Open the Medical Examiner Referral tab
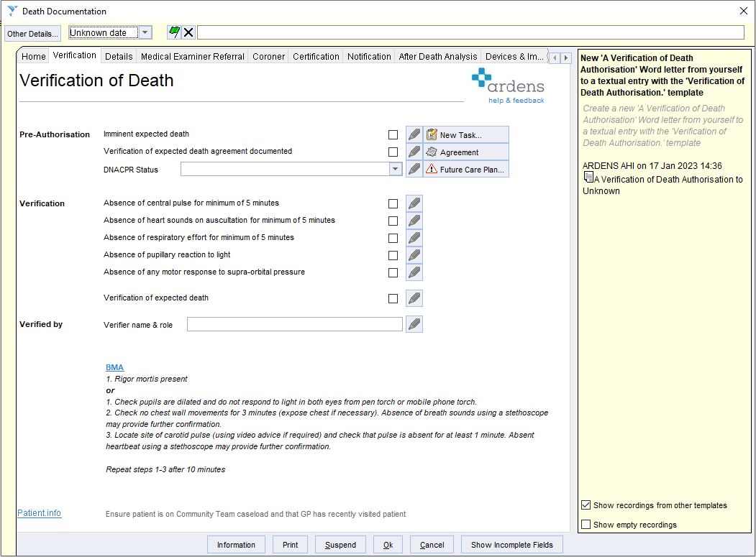756x557 pixels. [x=192, y=56]
